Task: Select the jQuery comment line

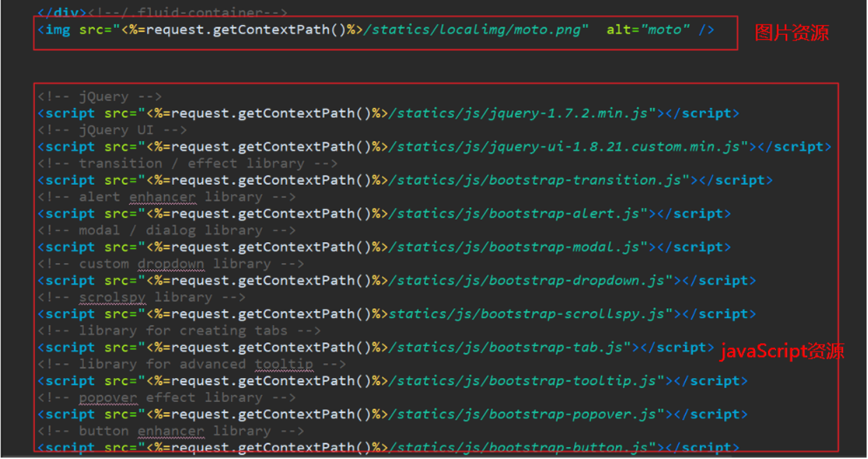Action: pyautogui.click(x=101, y=96)
